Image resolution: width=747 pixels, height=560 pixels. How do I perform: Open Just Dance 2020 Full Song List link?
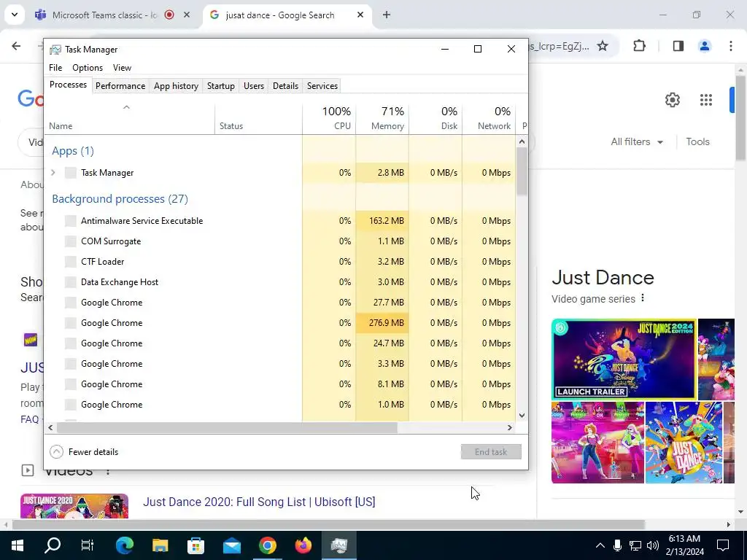coord(259,502)
